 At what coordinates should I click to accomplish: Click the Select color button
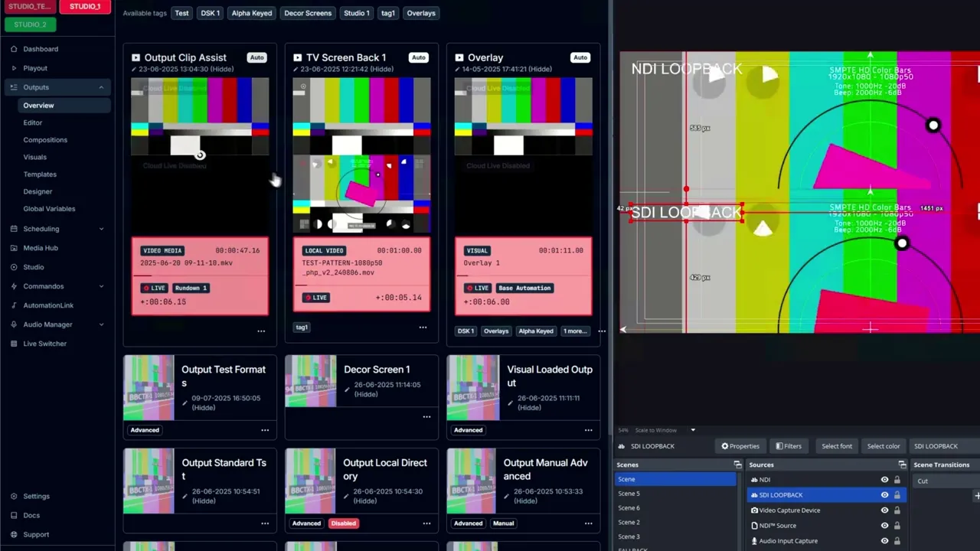(883, 446)
